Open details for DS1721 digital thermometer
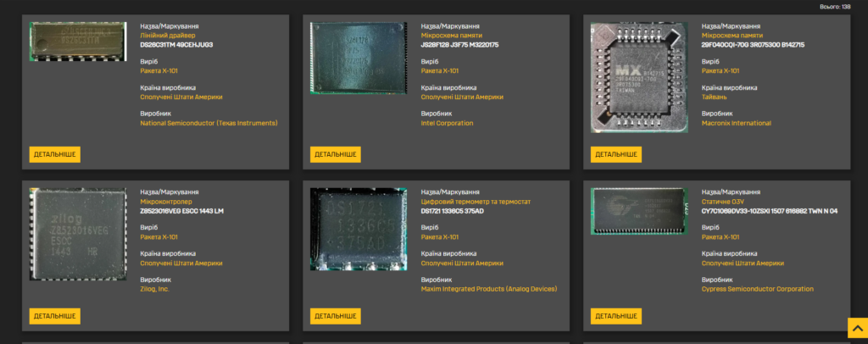This screenshot has width=868, height=344. point(336,316)
